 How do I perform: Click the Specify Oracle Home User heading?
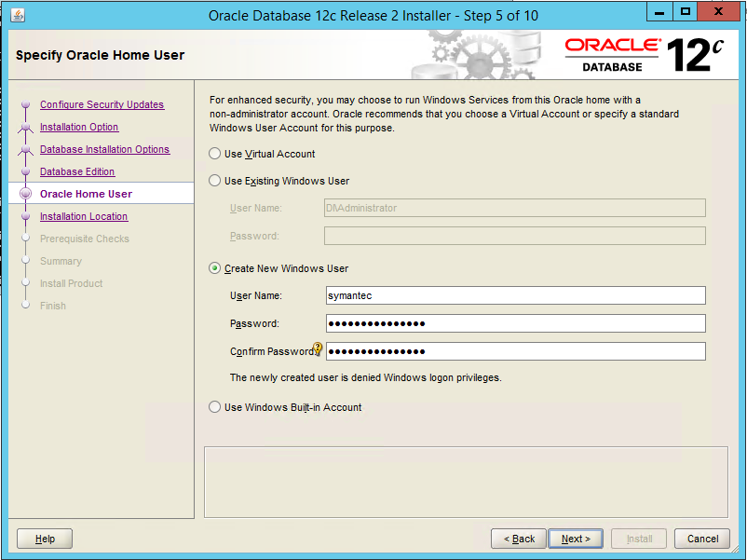pyautogui.click(x=100, y=55)
